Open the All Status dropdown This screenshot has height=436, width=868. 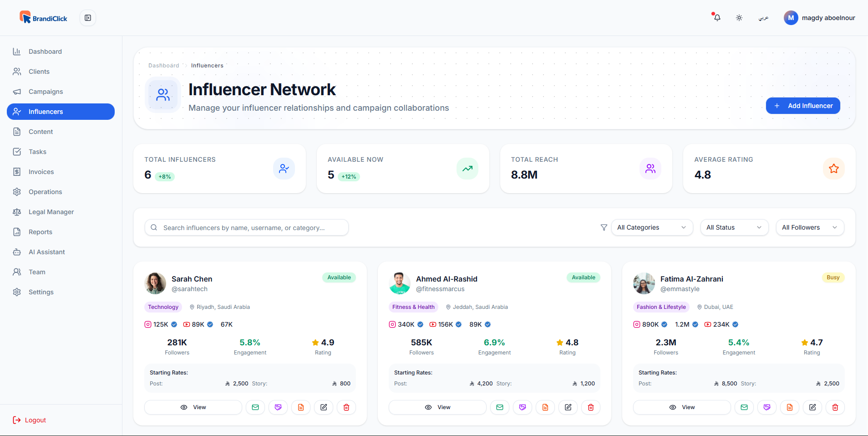tap(734, 227)
